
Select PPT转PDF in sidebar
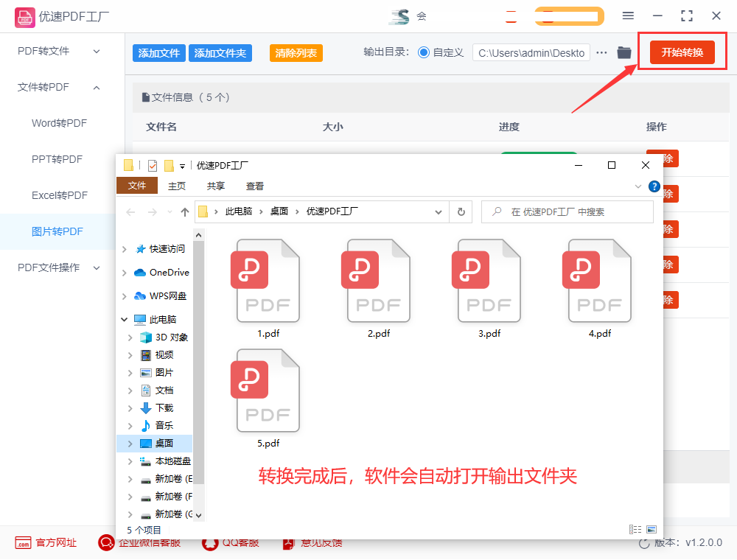pos(57,159)
